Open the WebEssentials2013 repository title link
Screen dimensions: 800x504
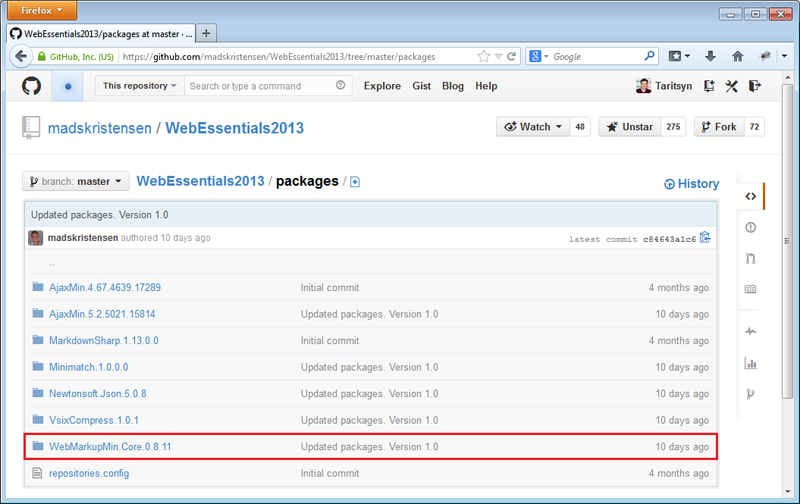234,128
